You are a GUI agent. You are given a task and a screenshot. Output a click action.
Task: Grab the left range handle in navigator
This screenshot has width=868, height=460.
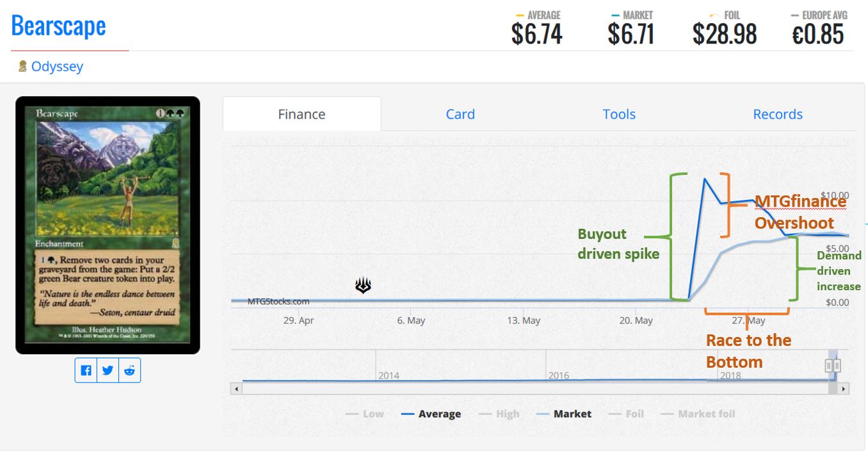coord(829,365)
